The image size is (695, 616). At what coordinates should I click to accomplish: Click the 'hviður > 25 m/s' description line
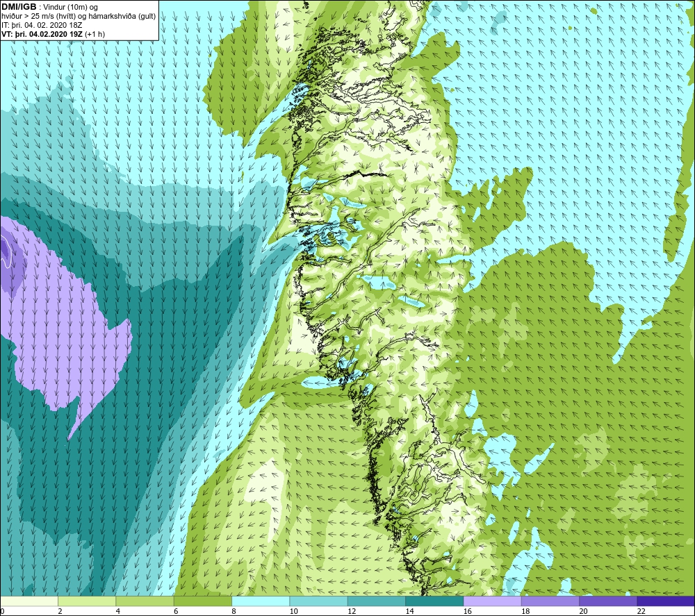[79, 16]
